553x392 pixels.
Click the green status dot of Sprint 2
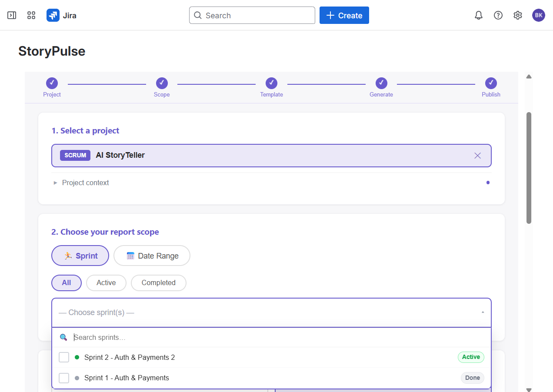tap(77, 357)
